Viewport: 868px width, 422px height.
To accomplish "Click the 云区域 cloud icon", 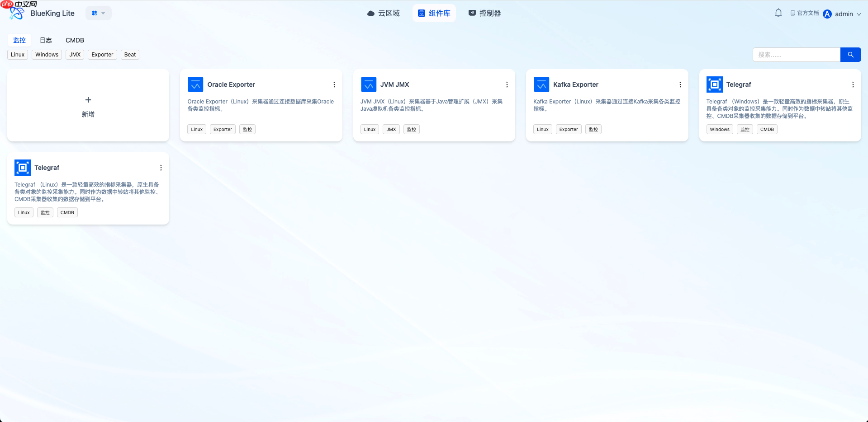I will pos(370,13).
